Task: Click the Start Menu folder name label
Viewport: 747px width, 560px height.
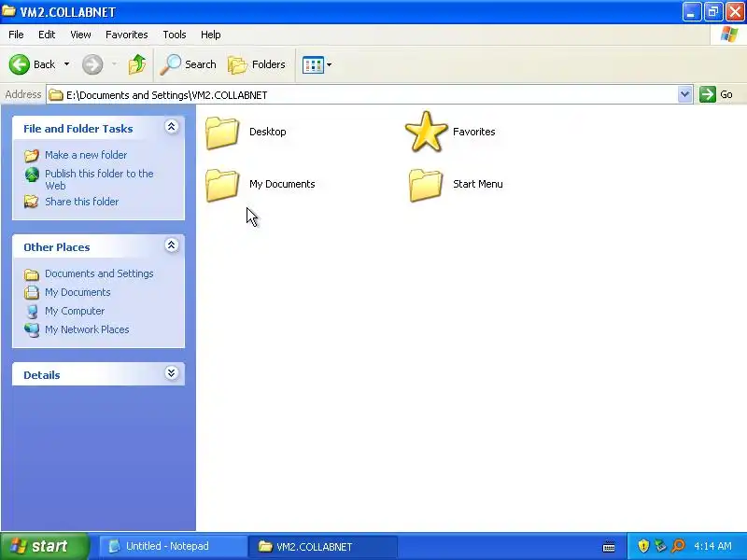Action: pyautogui.click(x=478, y=184)
